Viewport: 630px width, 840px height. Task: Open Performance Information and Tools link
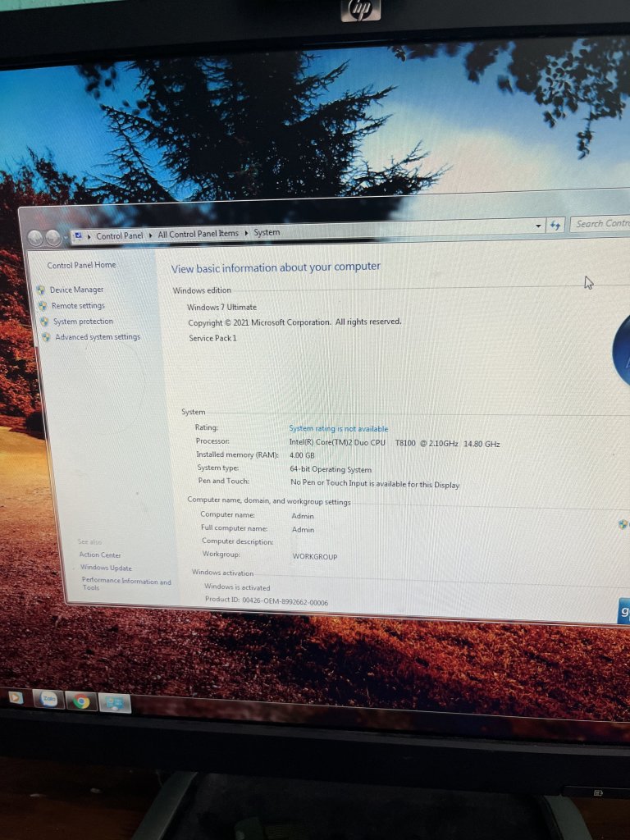pos(126,584)
